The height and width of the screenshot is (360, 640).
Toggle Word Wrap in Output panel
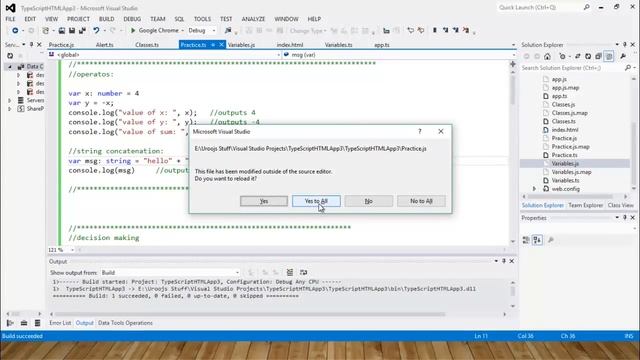(303, 272)
